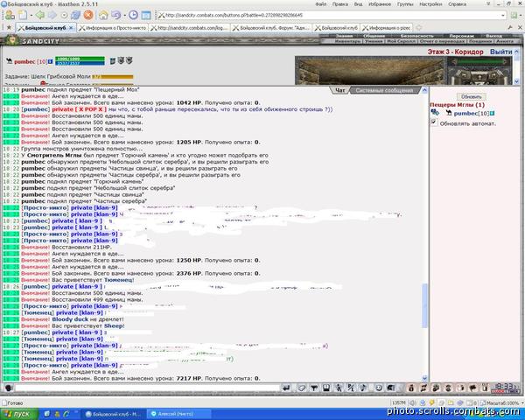Switch to Информация о Просто-никто tab
Screen dimensions: 525x420
(113, 28)
